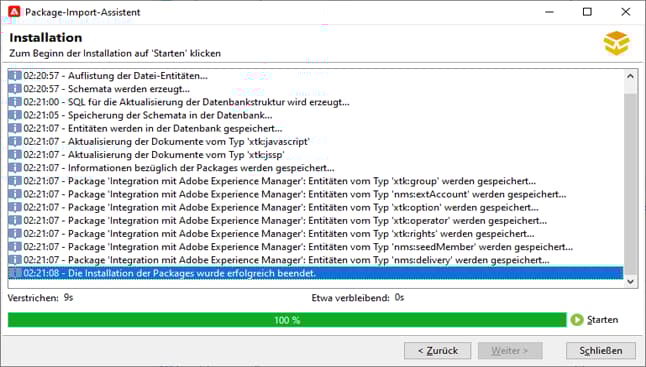Click info icon of 'xtk:javascript' row
The image size is (646, 367).
click(15, 142)
